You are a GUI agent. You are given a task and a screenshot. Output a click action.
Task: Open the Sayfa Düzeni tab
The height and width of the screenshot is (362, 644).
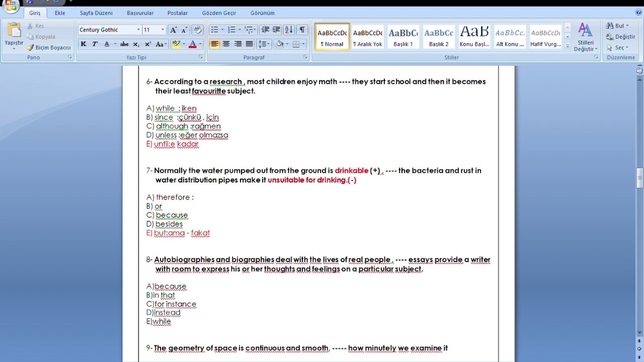point(96,13)
